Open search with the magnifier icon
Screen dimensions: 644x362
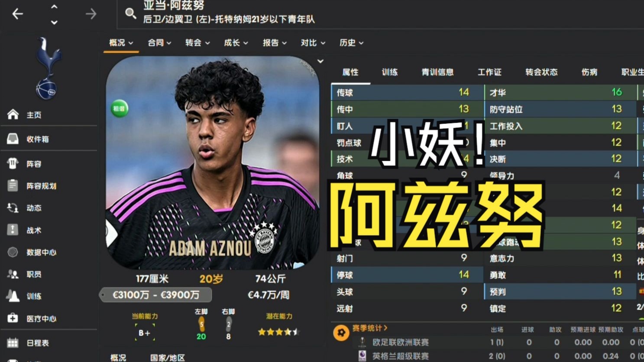130,13
